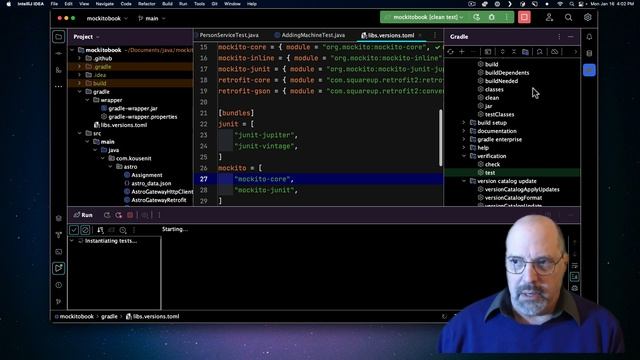Open main branch dropdown

tap(152, 18)
